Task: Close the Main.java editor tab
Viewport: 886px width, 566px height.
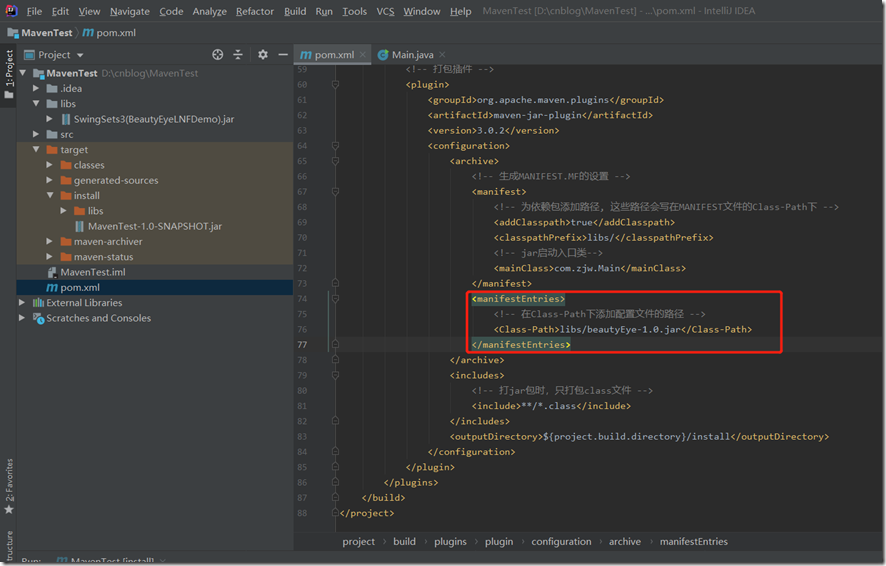Action: click(x=442, y=54)
